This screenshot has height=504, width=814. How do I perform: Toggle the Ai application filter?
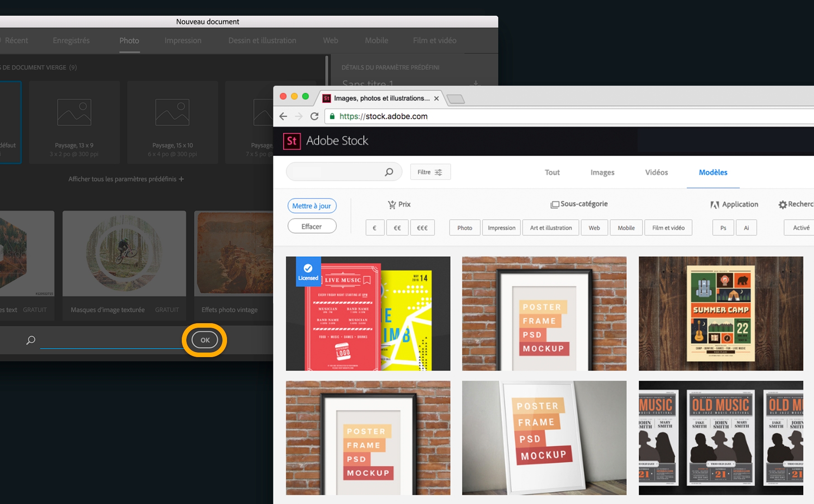click(x=746, y=227)
